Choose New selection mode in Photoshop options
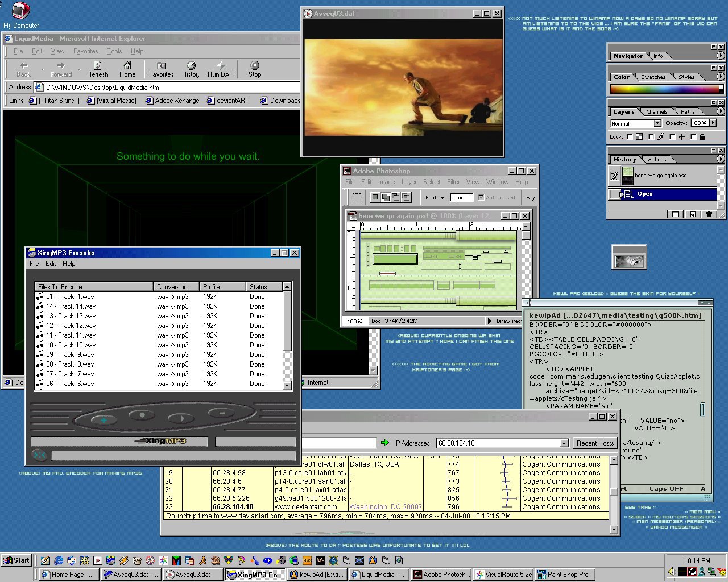The image size is (728, 582). click(x=375, y=197)
